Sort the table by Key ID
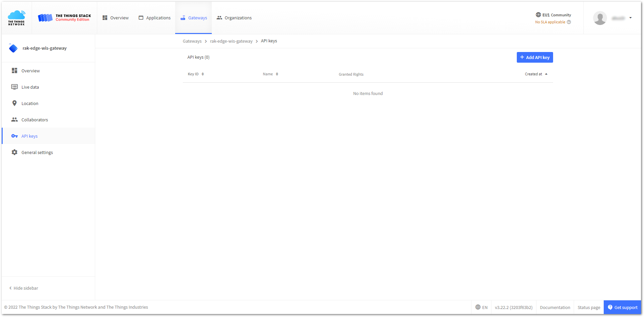 tap(196, 74)
